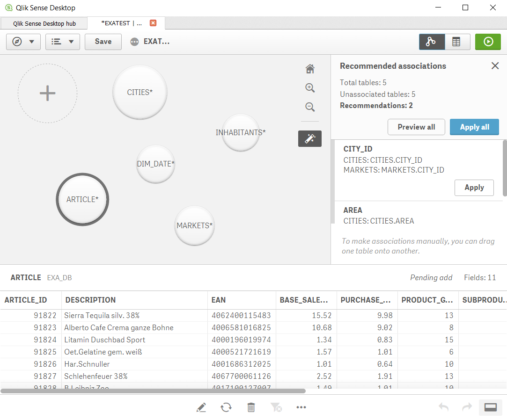The height and width of the screenshot is (420, 507).
Task: Toggle the data preview panel
Action: tap(490, 407)
